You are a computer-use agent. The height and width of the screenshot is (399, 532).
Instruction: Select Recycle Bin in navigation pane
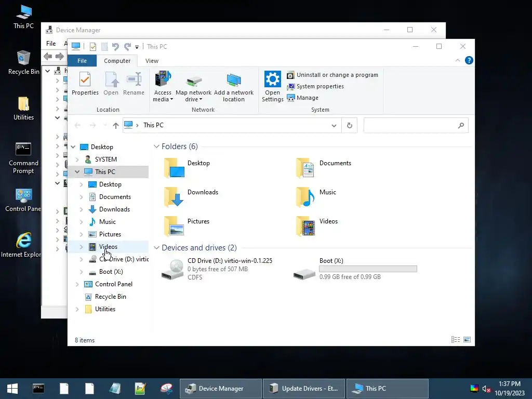pos(111,297)
